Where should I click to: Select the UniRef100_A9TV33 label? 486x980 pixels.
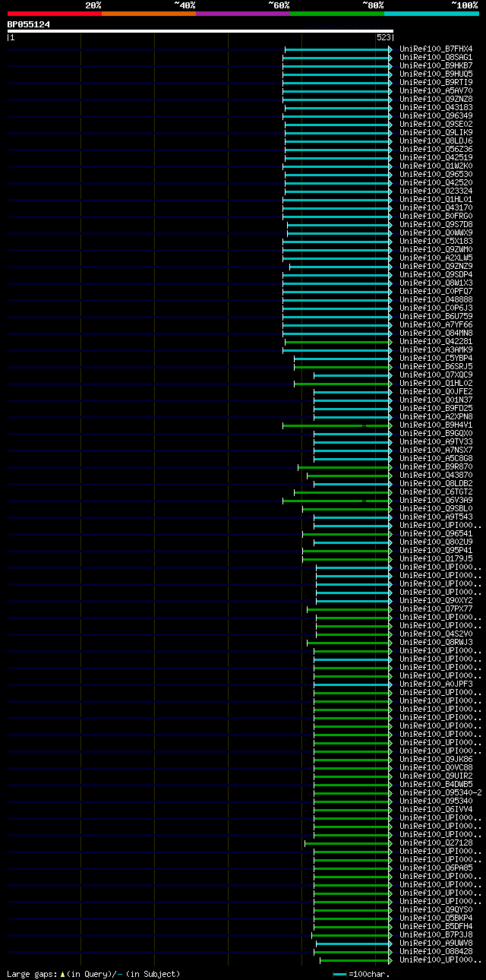(x=436, y=441)
